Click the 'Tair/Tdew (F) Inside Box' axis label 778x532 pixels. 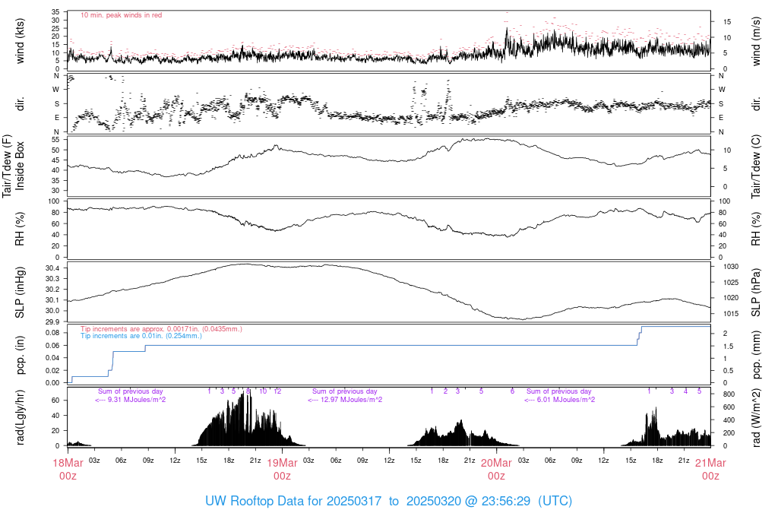pos(13,166)
